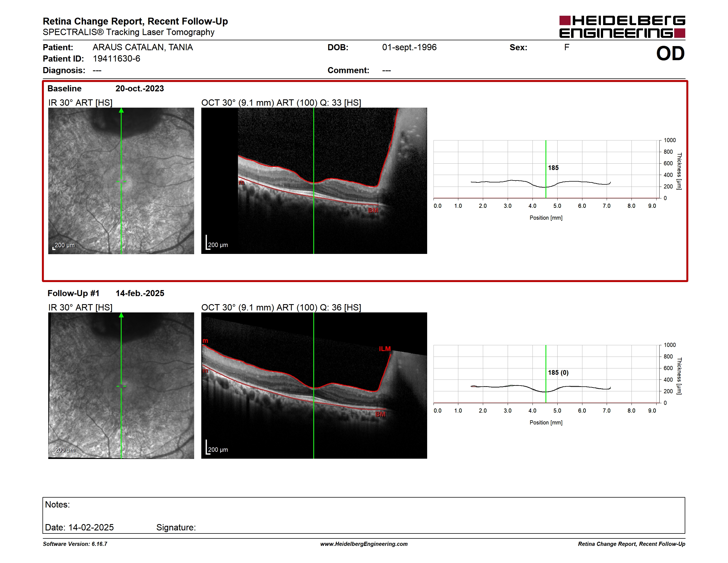Click the Heidelberg Engineering logo

coord(622,27)
